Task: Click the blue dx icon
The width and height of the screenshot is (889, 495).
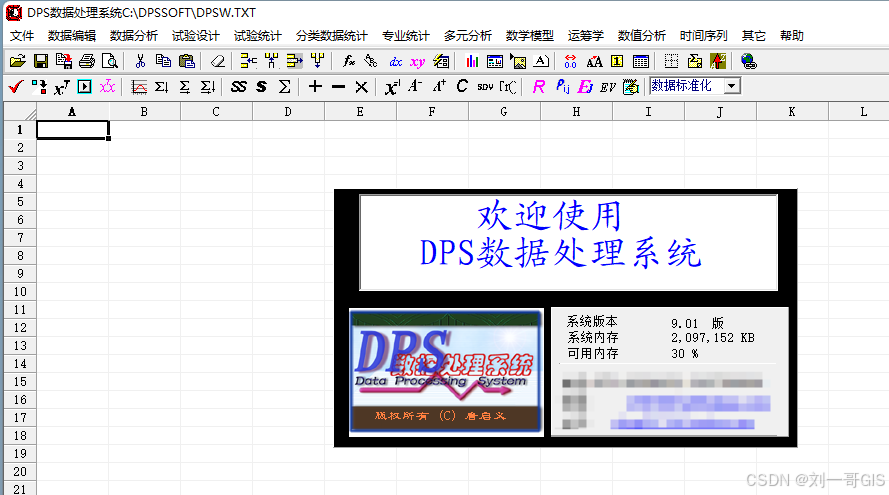Action: pyautogui.click(x=395, y=61)
